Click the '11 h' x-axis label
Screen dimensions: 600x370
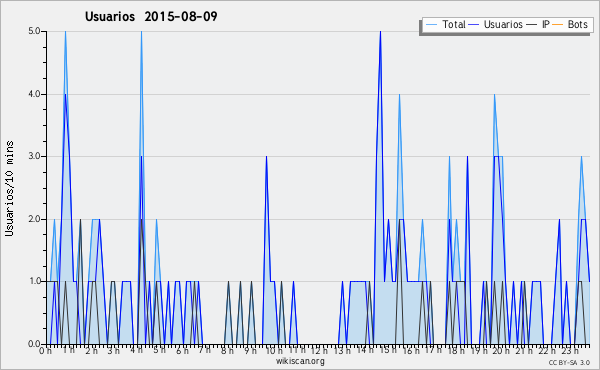click(x=297, y=350)
